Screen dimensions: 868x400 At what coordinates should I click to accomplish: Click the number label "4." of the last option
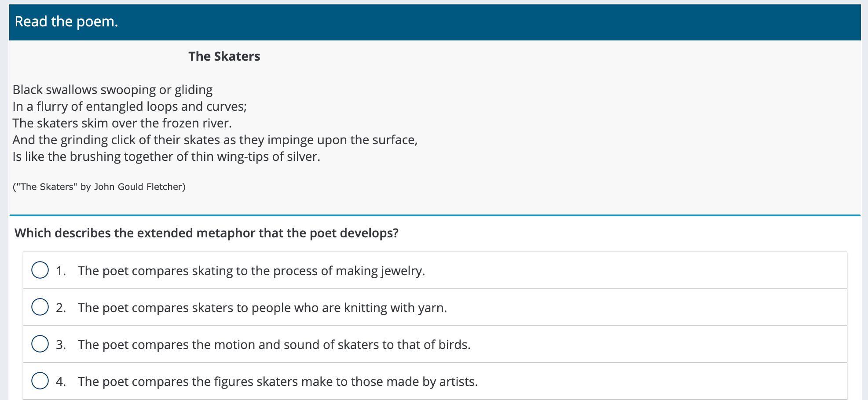tap(61, 382)
